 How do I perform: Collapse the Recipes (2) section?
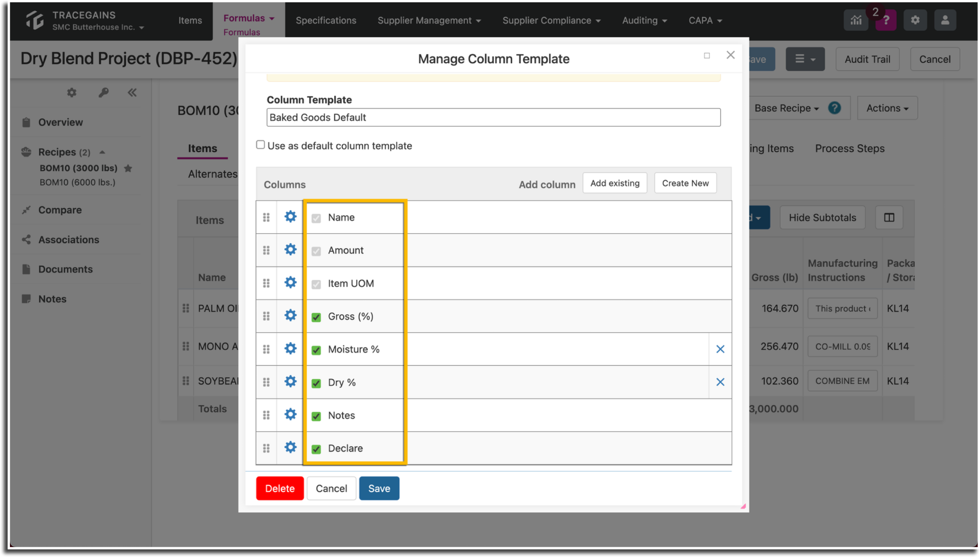point(102,152)
